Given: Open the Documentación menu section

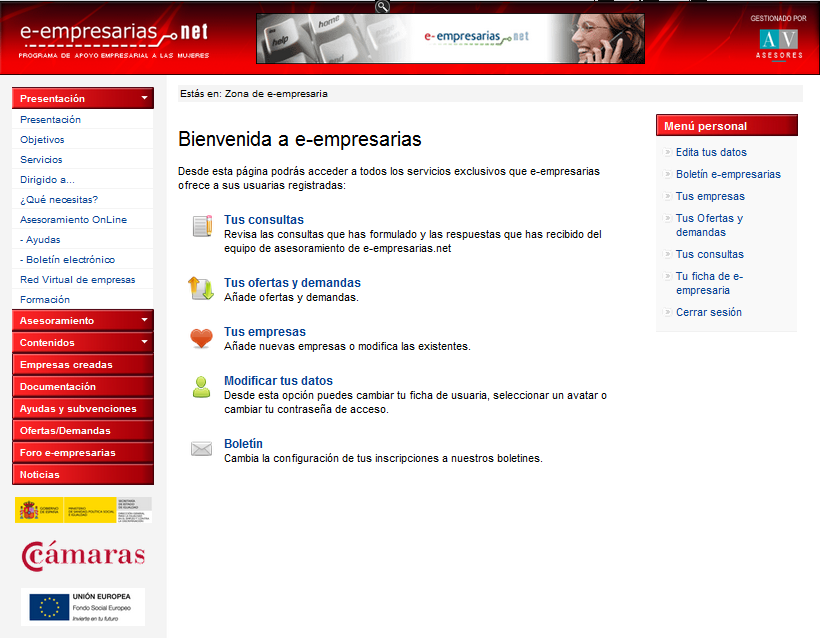Looking at the screenshot, I should point(83,386).
